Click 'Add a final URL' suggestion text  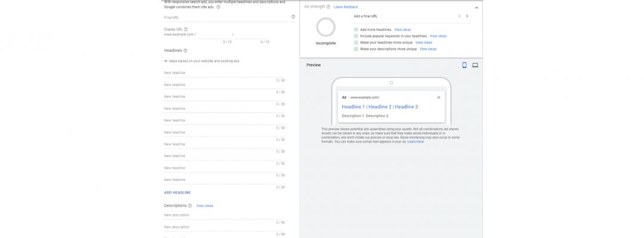(366, 16)
